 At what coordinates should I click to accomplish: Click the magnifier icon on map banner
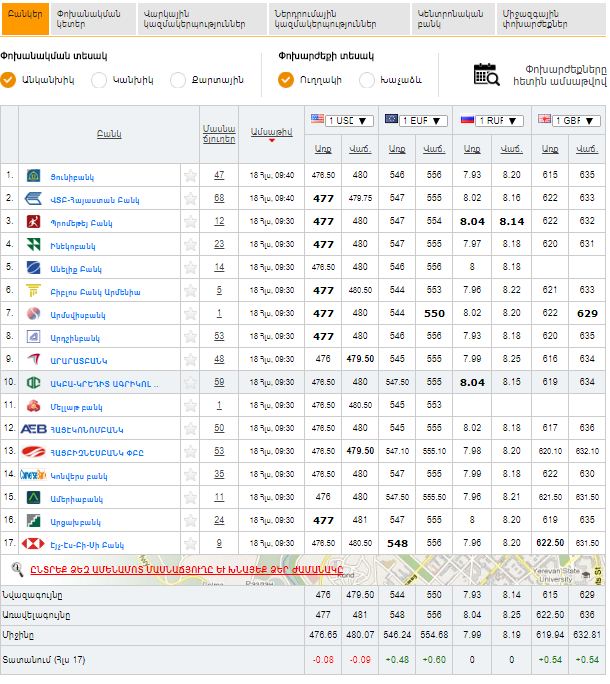click(17, 569)
